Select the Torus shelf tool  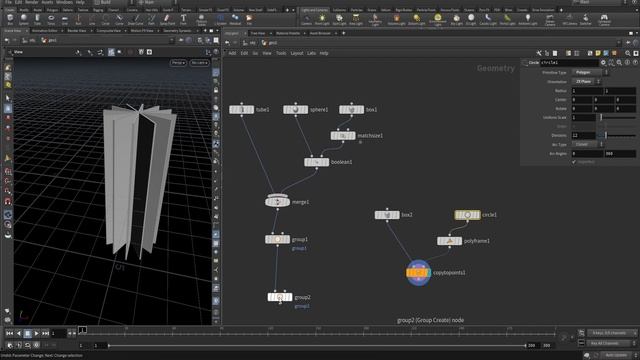click(x=51, y=19)
